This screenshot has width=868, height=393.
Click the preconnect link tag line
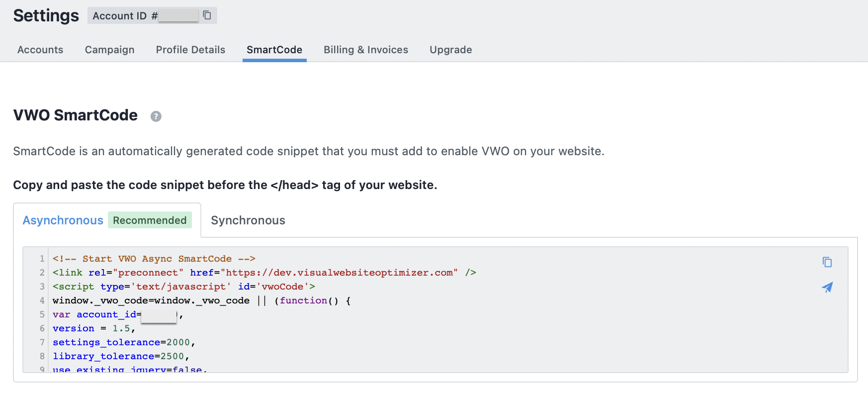tap(264, 273)
